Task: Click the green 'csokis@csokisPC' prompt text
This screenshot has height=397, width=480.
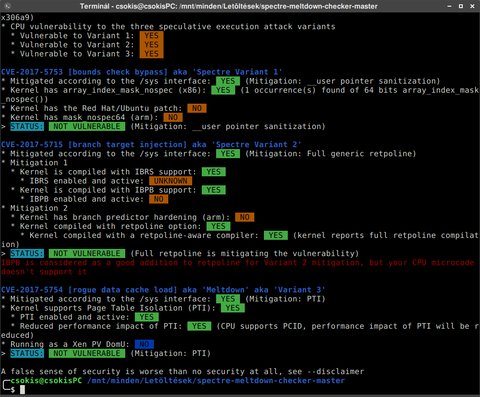Action: tap(46, 380)
